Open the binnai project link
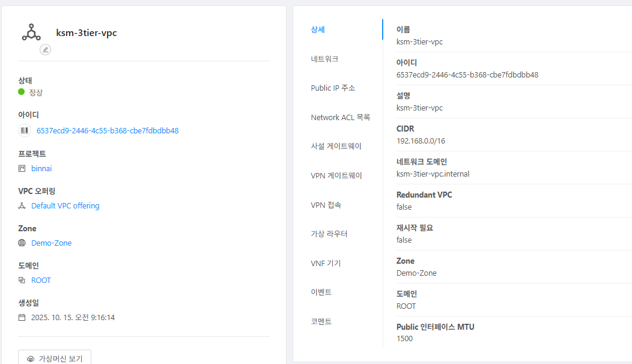632x364 pixels. (x=41, y=169)
